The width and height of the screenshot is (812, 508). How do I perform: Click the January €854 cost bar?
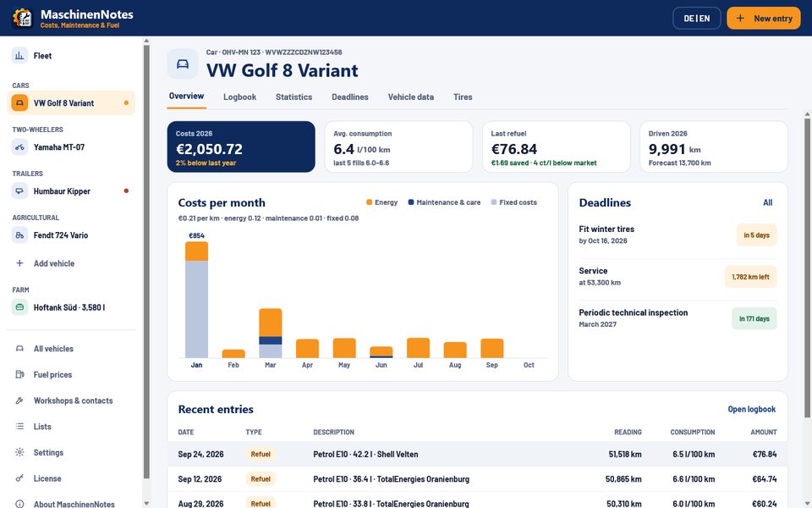click(x=197, y=300)
